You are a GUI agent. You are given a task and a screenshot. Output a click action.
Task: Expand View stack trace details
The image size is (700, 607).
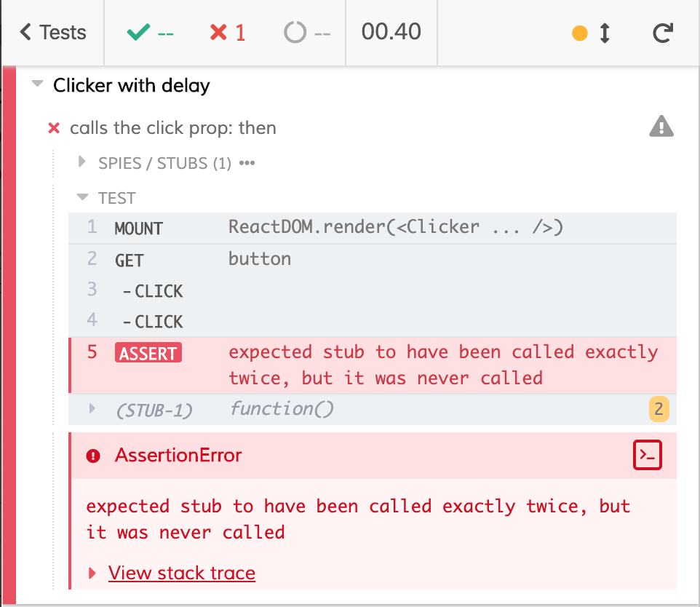(92, 573)
